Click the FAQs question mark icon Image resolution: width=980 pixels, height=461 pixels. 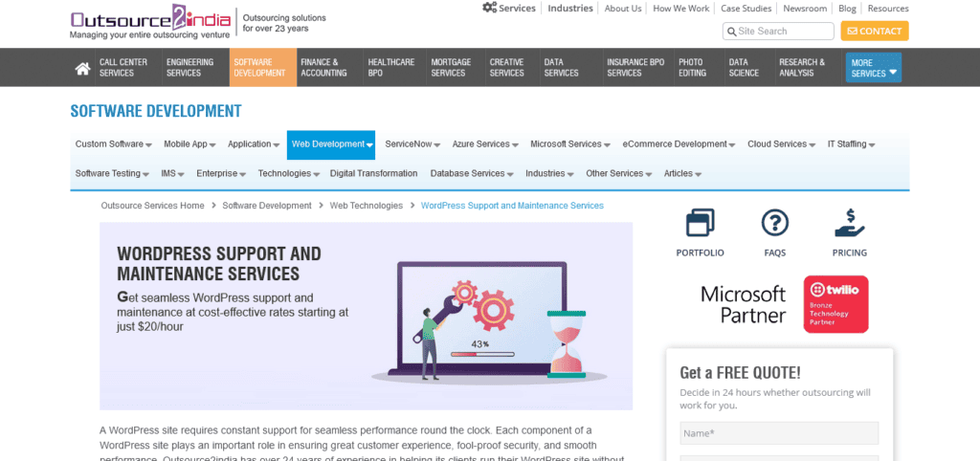[774, 224]
